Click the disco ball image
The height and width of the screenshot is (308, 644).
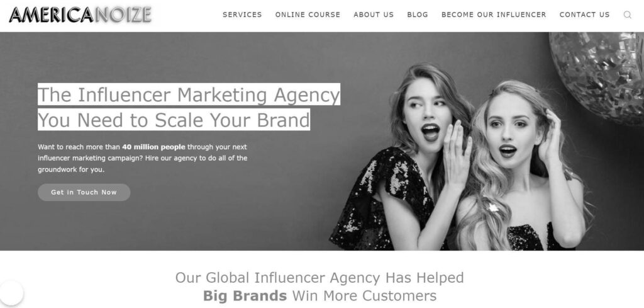pos(599,76)
